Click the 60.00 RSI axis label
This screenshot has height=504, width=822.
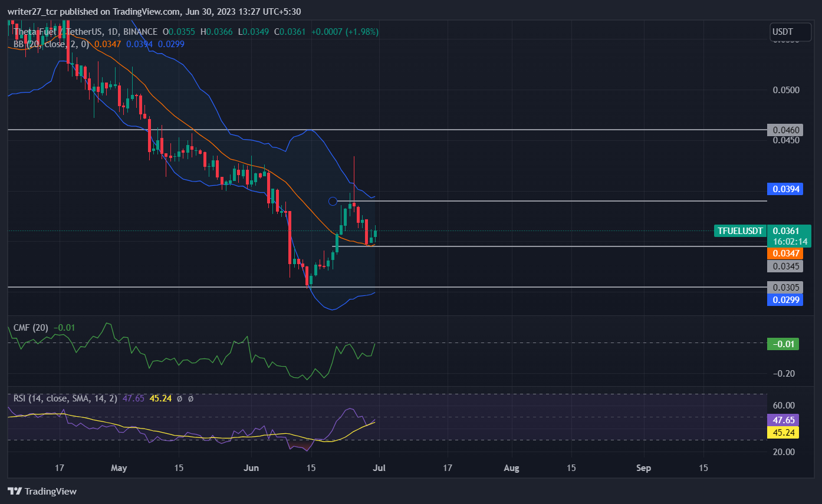point(784,406)
